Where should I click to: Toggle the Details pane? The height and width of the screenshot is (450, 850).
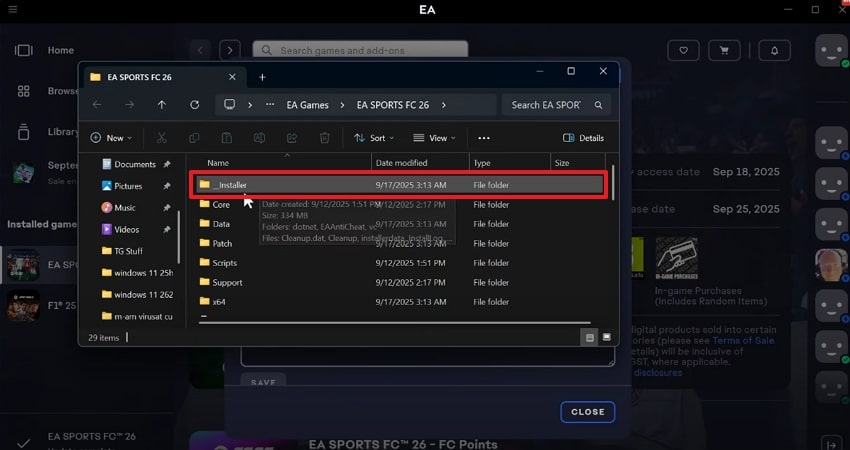583,138
